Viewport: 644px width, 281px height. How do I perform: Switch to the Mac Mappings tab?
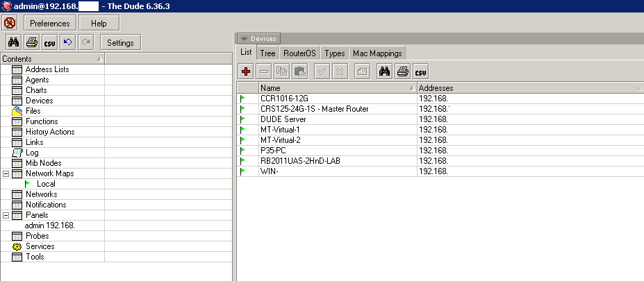(x=377, y=53)
